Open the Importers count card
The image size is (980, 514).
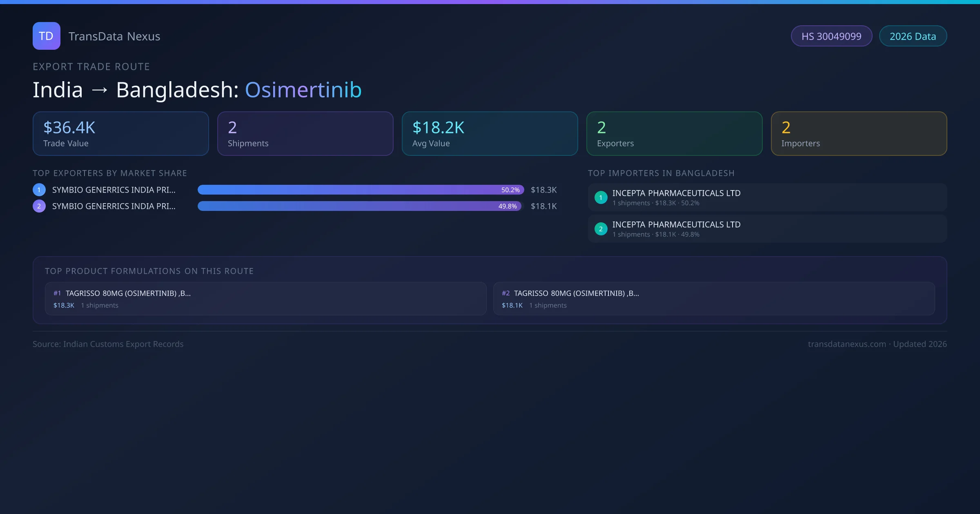(x=859, y=134)
